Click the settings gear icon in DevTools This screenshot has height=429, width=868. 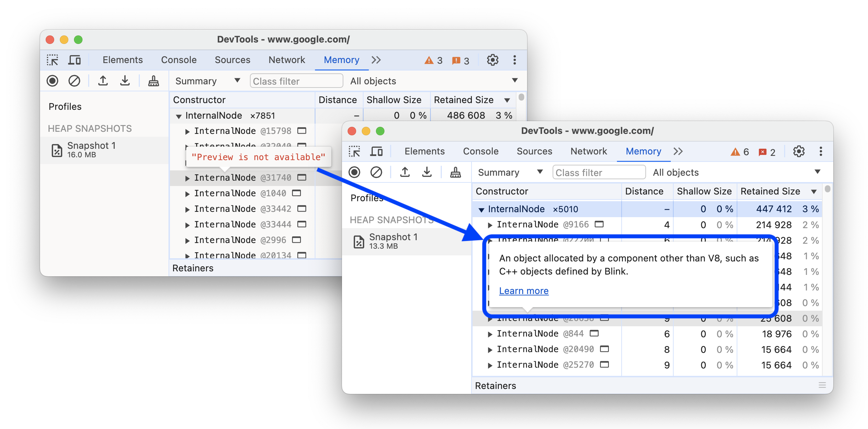[801, 151]
